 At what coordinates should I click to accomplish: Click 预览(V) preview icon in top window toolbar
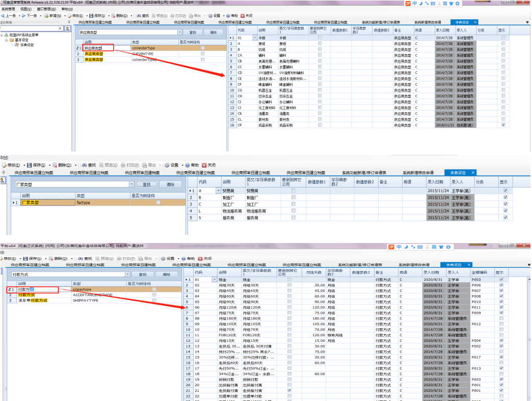pos(154,16)
